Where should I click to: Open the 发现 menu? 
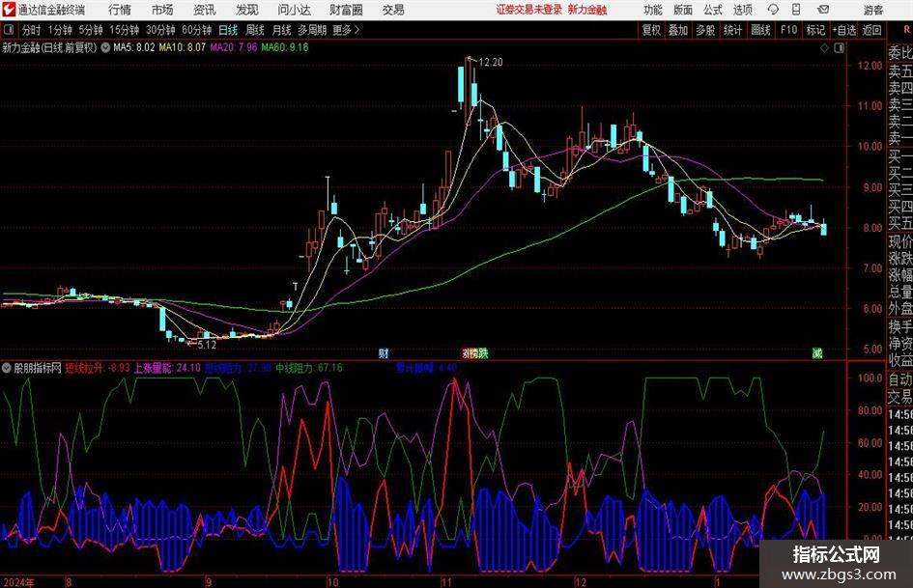[247, 10]
